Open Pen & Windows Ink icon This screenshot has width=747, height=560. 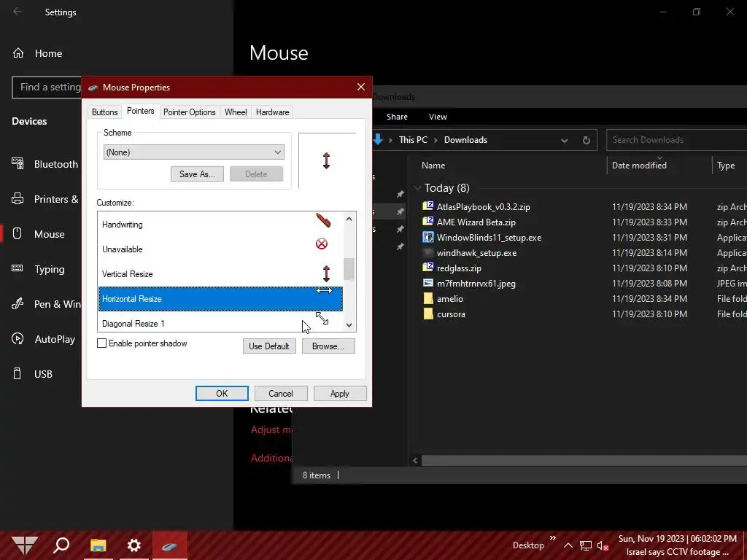pos(18,304)
